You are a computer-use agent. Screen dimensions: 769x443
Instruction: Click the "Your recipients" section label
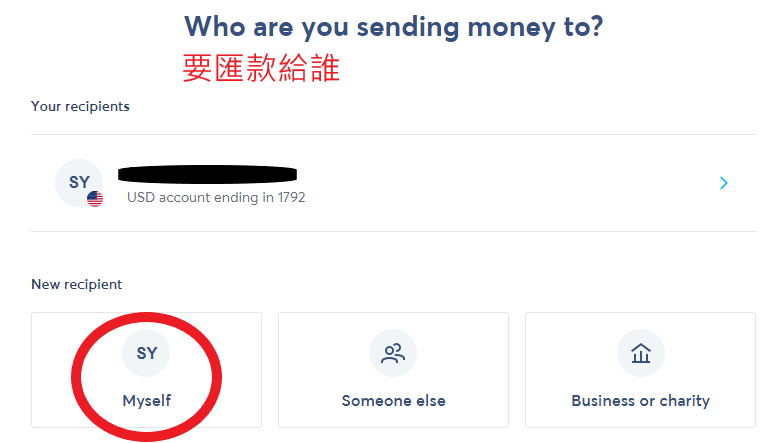point(80,106)
